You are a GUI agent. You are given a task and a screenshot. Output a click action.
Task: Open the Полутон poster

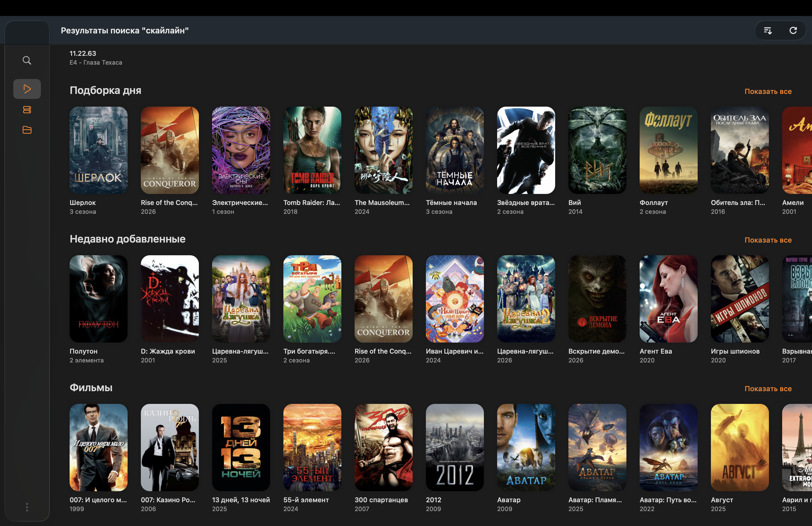pyautogui.click(x=99, y=299)
